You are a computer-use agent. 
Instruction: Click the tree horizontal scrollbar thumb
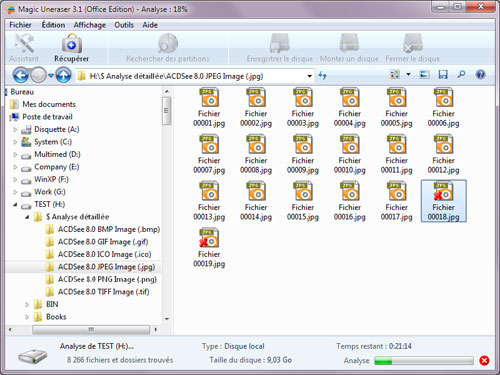tap(91, 330)
